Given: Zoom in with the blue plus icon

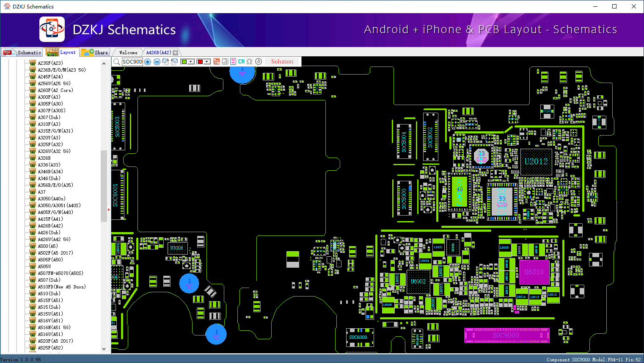Looking at the screenshot, I should 148,62.
